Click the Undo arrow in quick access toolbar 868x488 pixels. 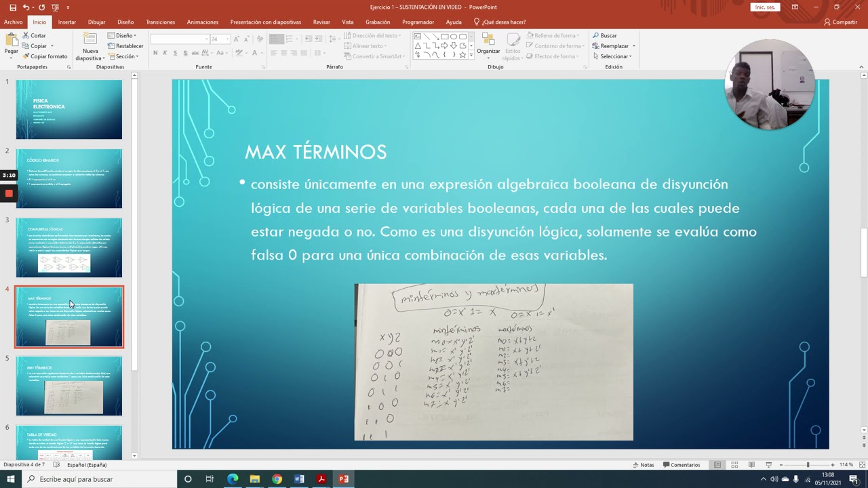pyautogui.click(x=26, y=7)
